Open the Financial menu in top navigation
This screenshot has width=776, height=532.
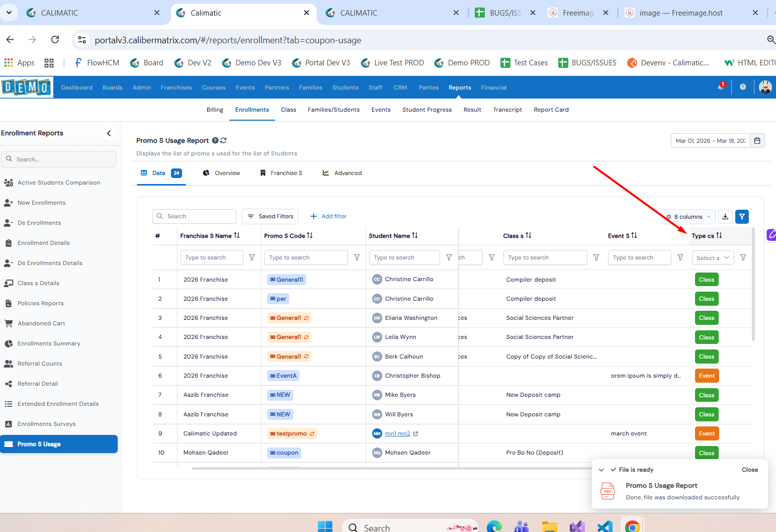coord(493,87)
